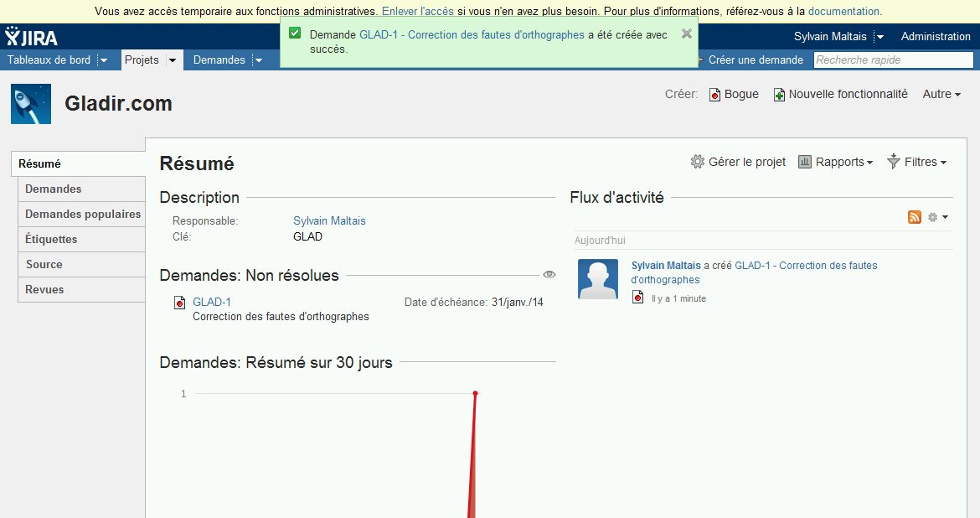This screenshot has width=980, height=518.
Task: Focus the Recherche rapide search field
Action: 893,60
